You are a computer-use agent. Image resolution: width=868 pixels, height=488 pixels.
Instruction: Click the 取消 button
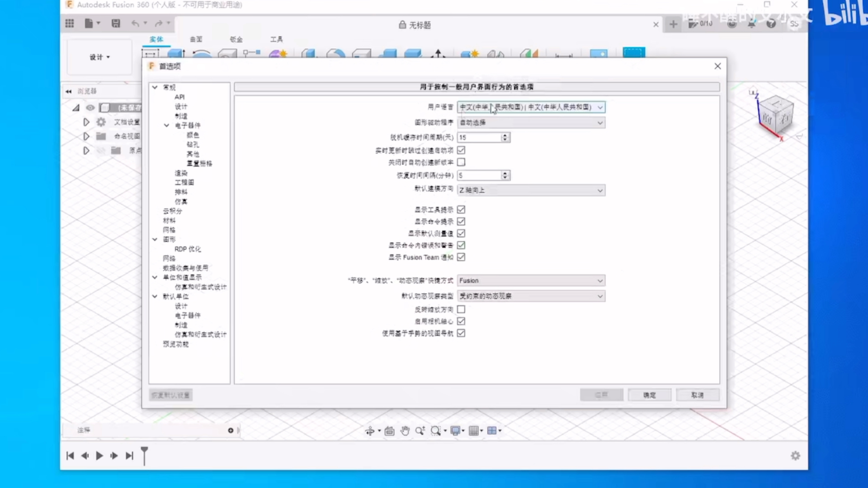click(x=697, y=395)
